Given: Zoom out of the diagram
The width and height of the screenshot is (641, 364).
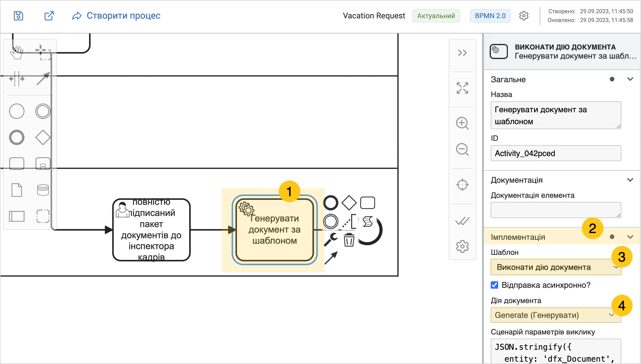Looking at the screenshot, I should (x=462, y=150).
